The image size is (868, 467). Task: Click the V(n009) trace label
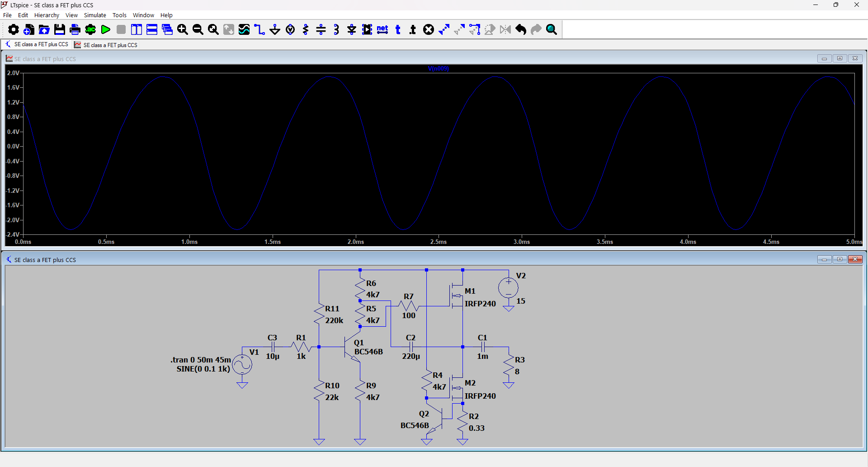pos(438,69)
